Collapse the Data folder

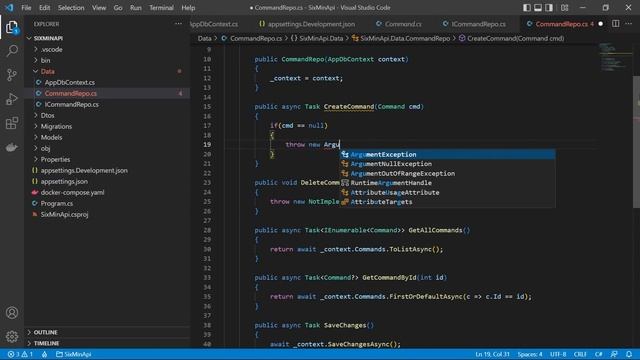47,71
